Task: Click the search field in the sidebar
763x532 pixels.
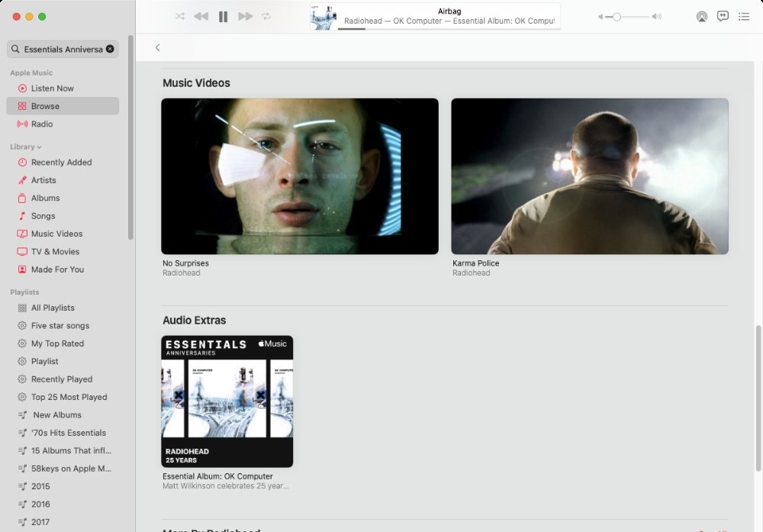Action: click(x=63, y=49)
